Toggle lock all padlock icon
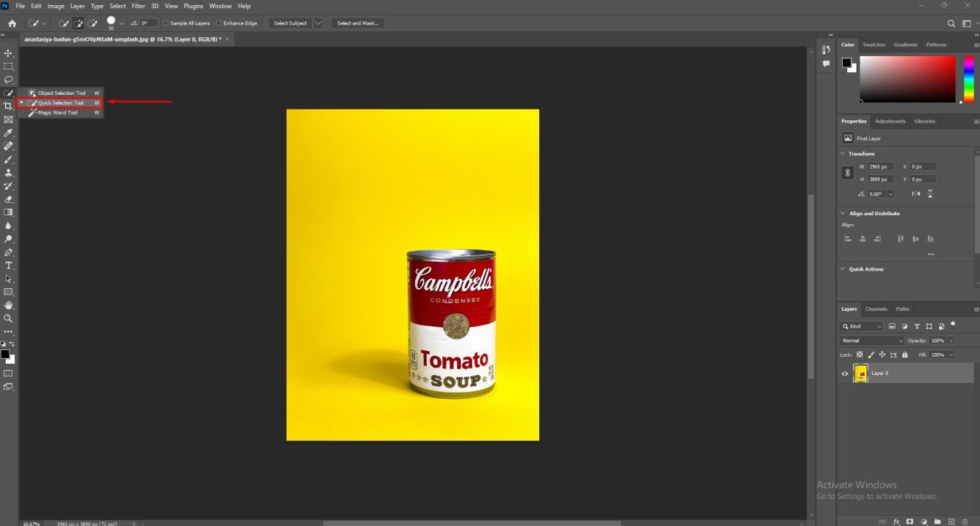This screenshot has width=980, height=526. point(905,355)
